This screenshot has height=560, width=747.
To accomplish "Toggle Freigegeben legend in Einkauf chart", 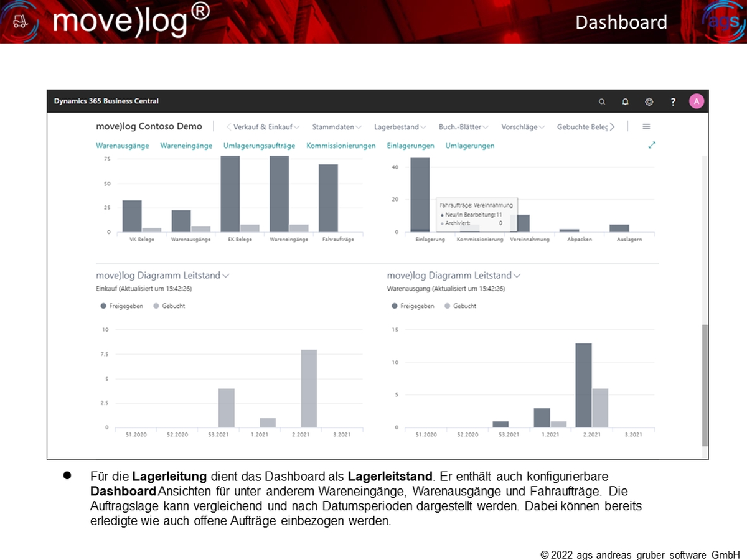I will point(122,306).
